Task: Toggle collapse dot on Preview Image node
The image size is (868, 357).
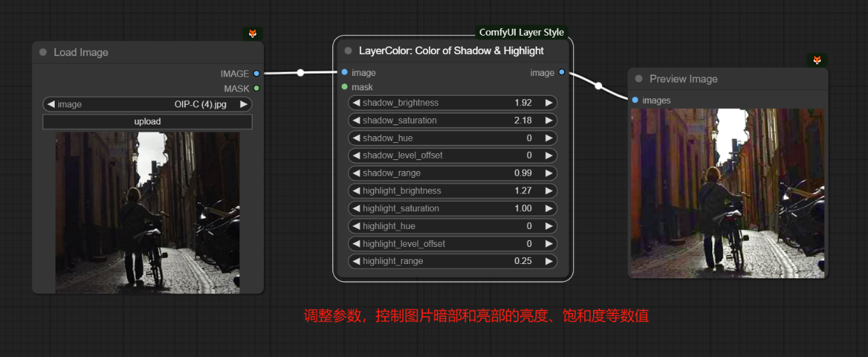Action: tap(639, 79)
